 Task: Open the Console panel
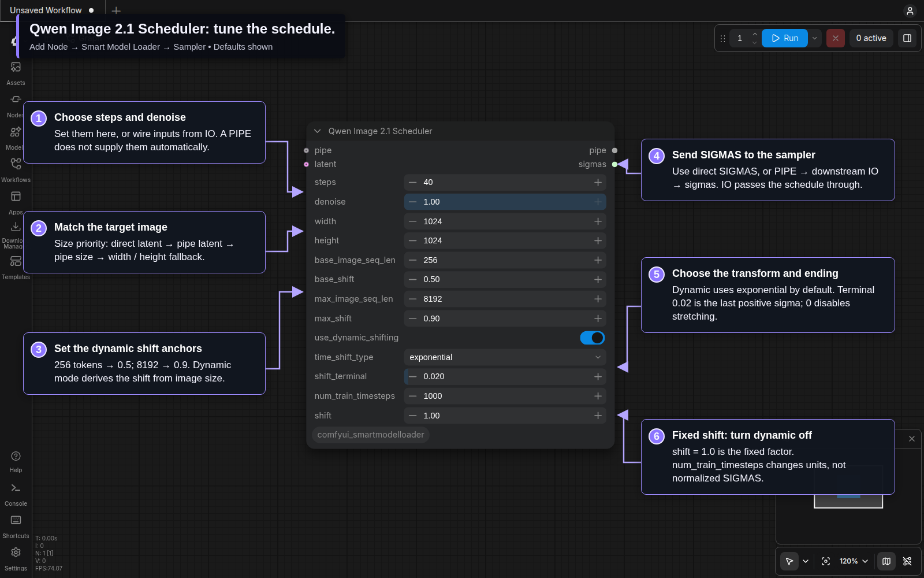click(16, 494)
